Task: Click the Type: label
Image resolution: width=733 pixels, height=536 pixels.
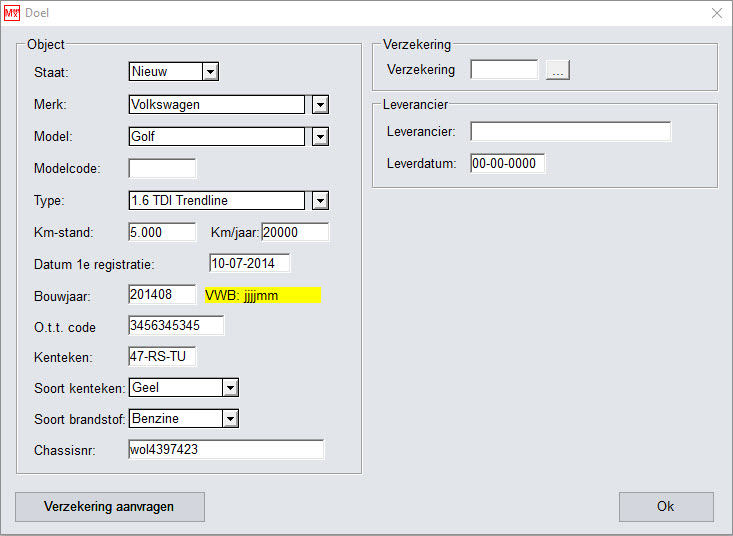Action: [49, 200]
